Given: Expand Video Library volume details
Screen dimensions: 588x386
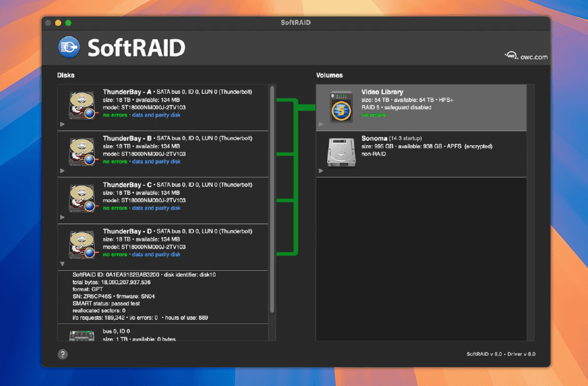Looking at the screenshot, I should coord(320,124).
